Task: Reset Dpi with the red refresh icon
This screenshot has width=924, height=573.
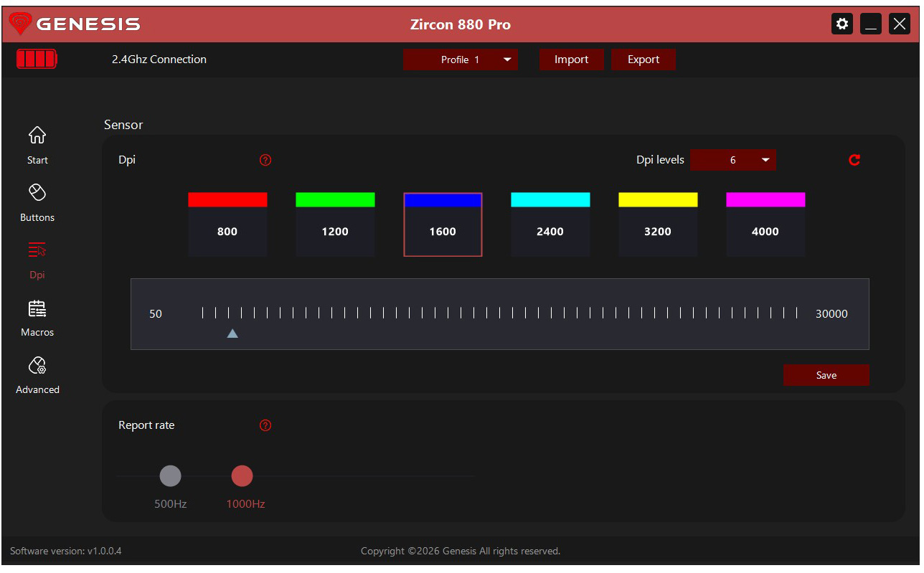Action: click(854, 160)
